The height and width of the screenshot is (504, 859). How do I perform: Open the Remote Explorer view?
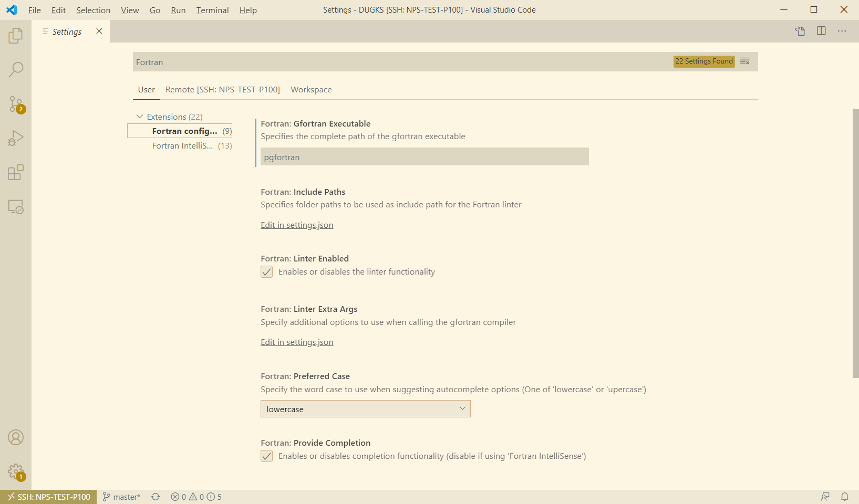click(16, 207)
